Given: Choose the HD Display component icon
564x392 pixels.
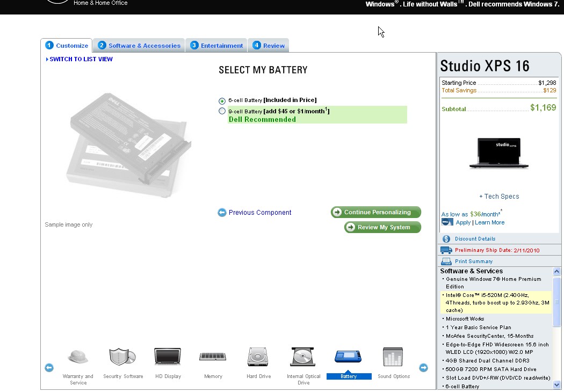Looking at the screenshot, I should tap(168, 357).
